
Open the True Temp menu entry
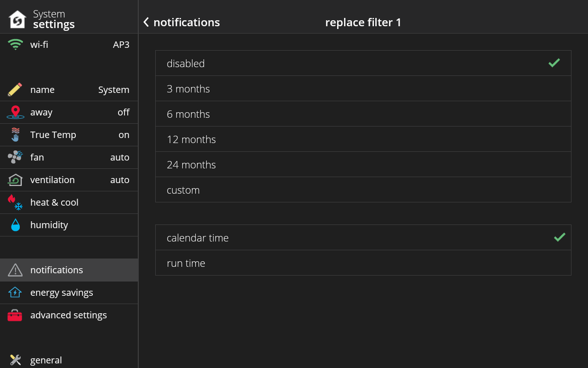point(69,135)
